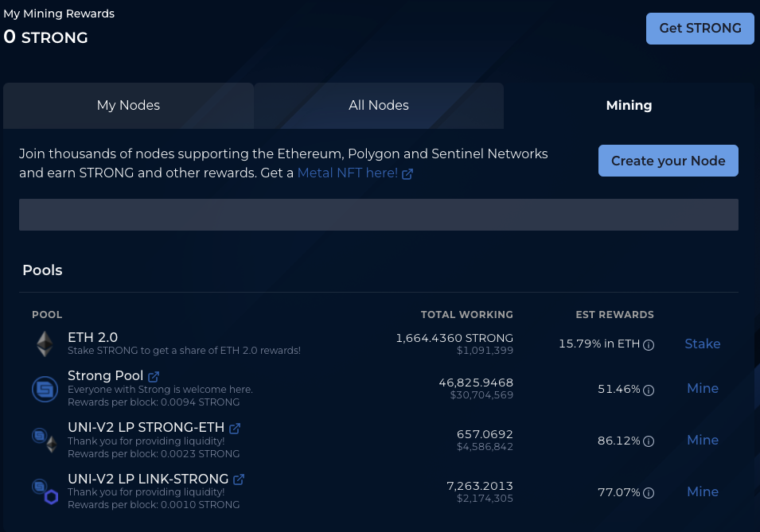This screenshot has height=532, width=760.
Task: Click the Strong Pool name text
Action: (105, 375)
